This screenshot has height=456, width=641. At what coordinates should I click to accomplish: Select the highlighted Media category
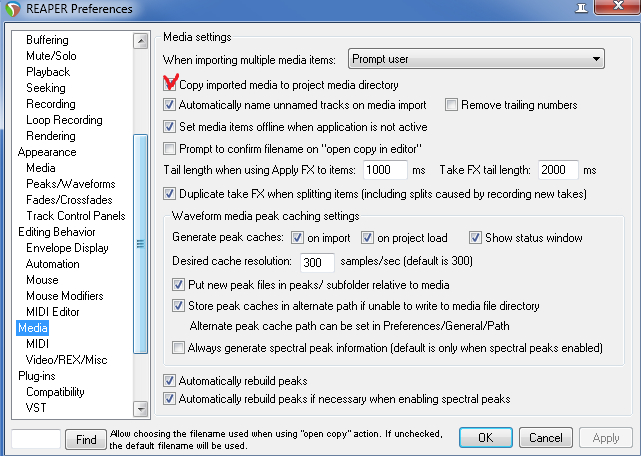tap(33, 328)
